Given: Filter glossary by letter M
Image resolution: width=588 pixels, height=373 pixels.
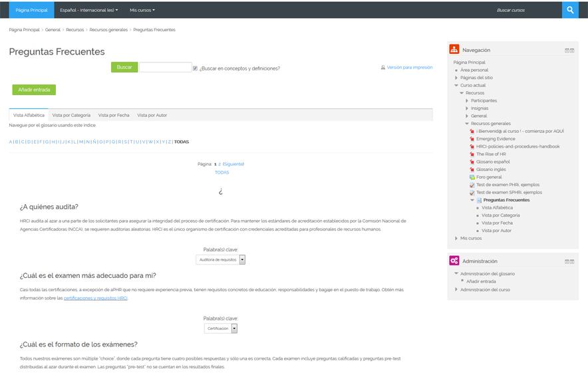Looking at the screenshot, I should [x=81, y=142].
